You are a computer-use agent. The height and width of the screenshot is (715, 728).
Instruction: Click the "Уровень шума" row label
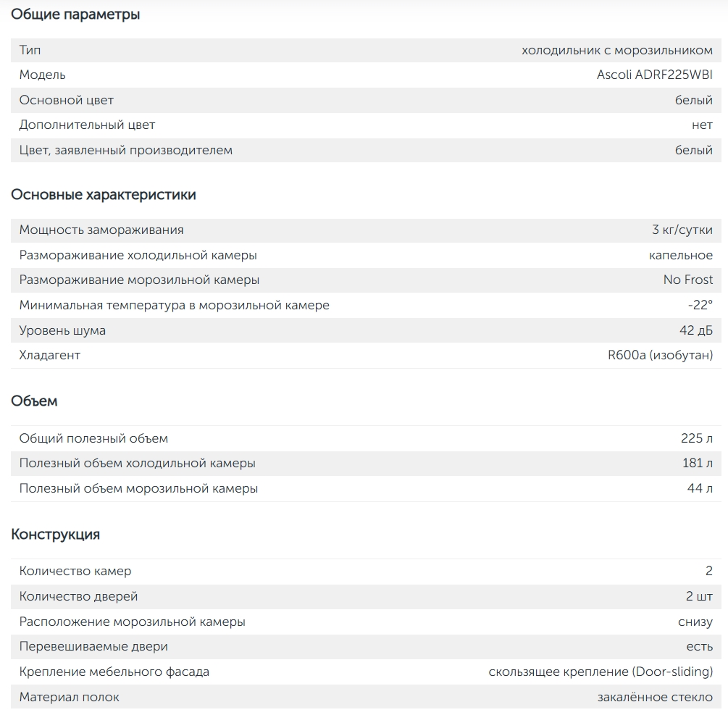point(62,330)
